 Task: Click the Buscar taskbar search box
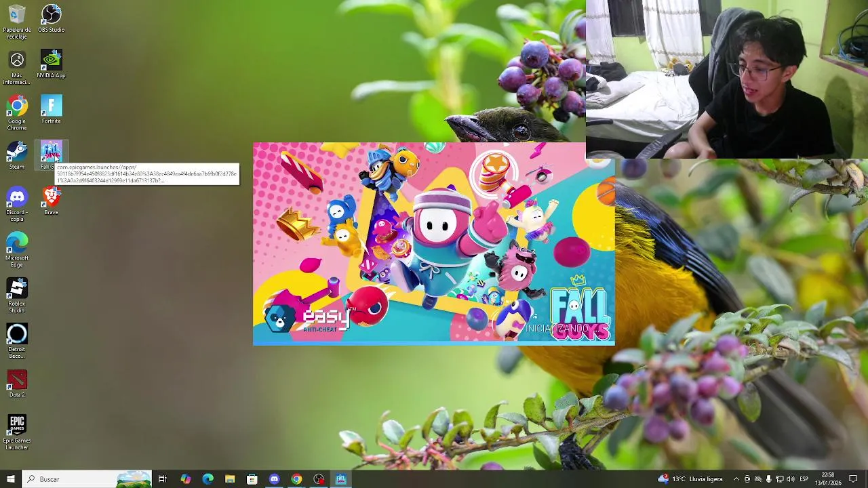pos(87,479)
